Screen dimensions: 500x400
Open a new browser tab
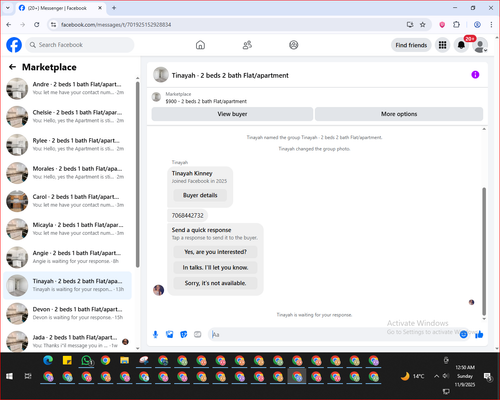[x=114, y=8]
